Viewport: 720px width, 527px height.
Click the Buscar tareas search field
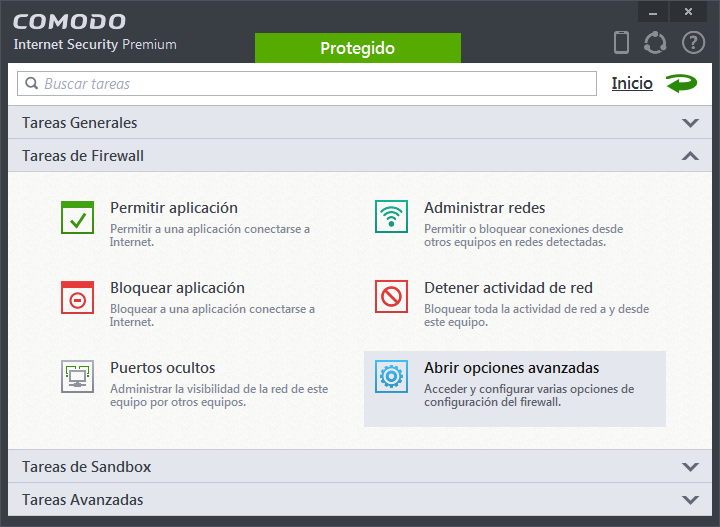(307, 84)
